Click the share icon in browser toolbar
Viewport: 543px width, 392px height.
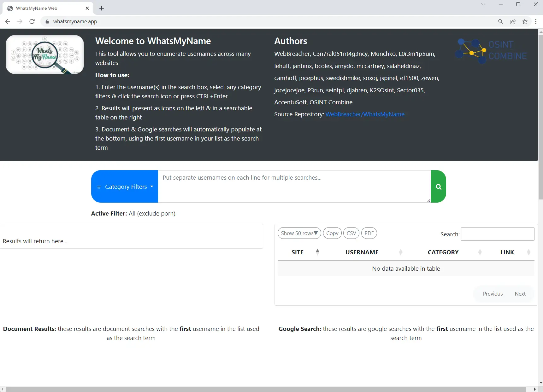[x=513, y=21]
